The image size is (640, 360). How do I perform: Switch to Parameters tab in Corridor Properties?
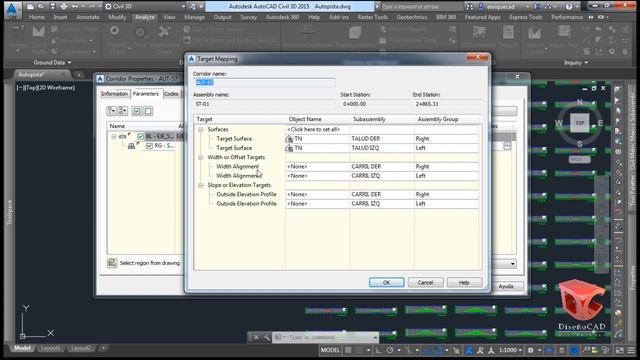(x=146, y=94)
